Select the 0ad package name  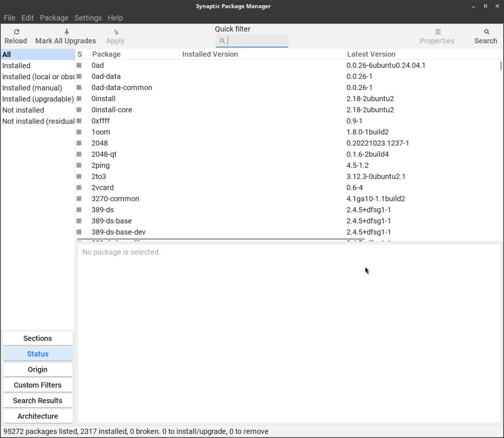(98, 65)
